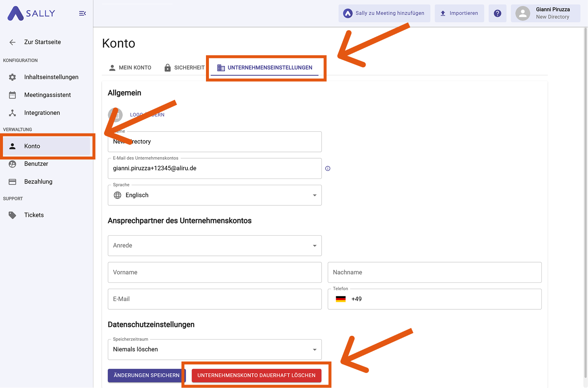Click the page vertical scrollbar
This screenshot has width=588, height=388.
(585, 203)
